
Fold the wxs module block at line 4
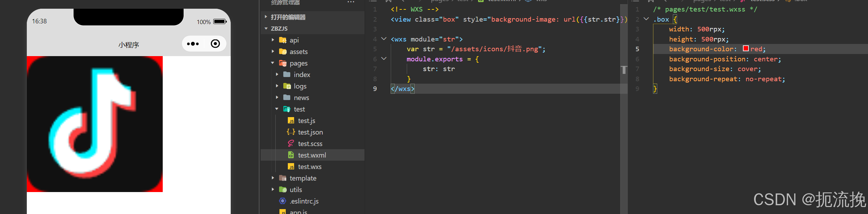pyautogui.click(x=384, y=39)
